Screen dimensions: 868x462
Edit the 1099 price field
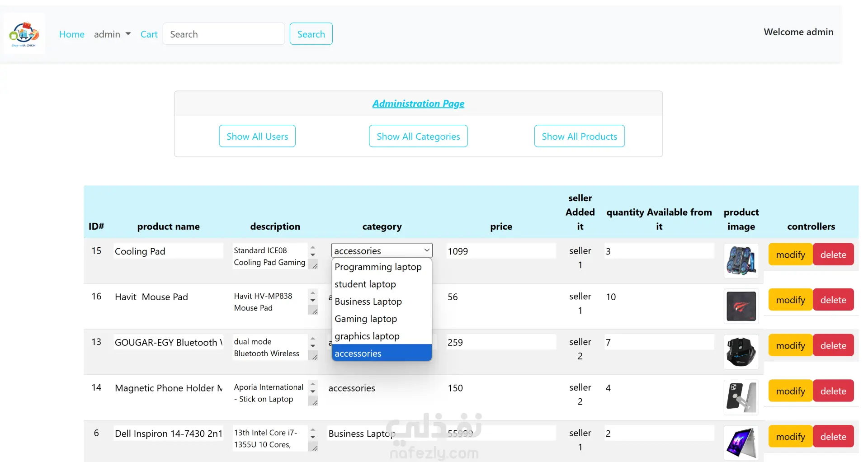tap(501, 251)
